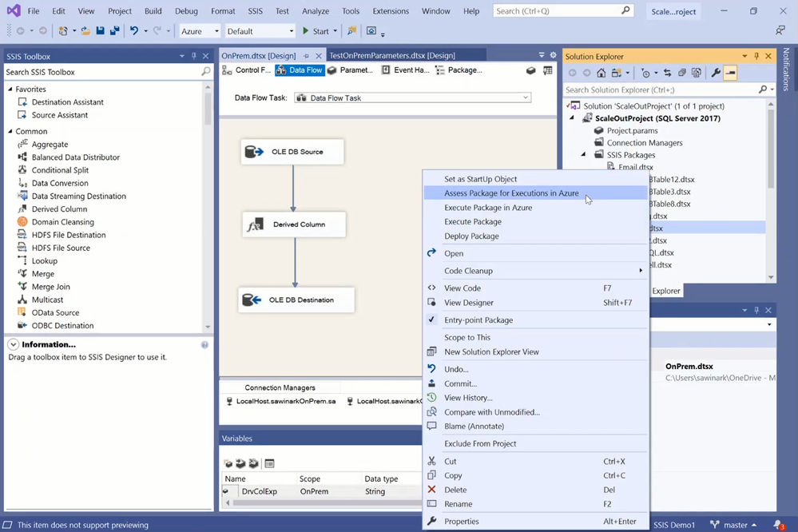Open the master branch selector

pyautogui.click(x=732, y=525)
